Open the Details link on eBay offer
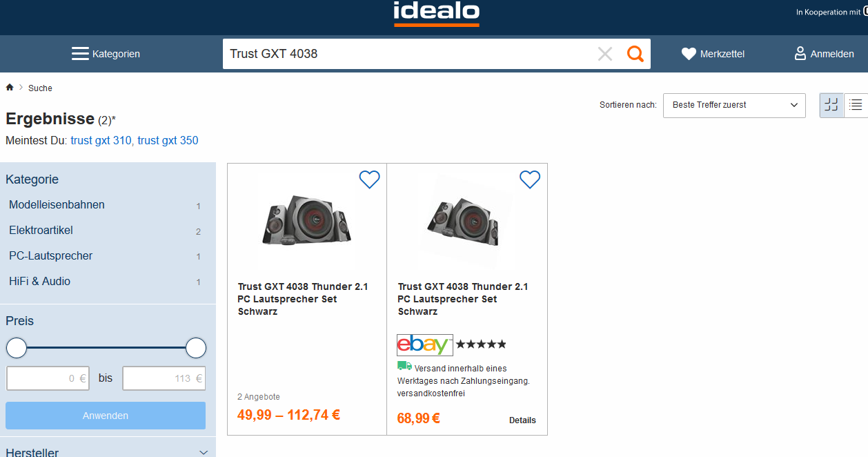 pos(522,420)
